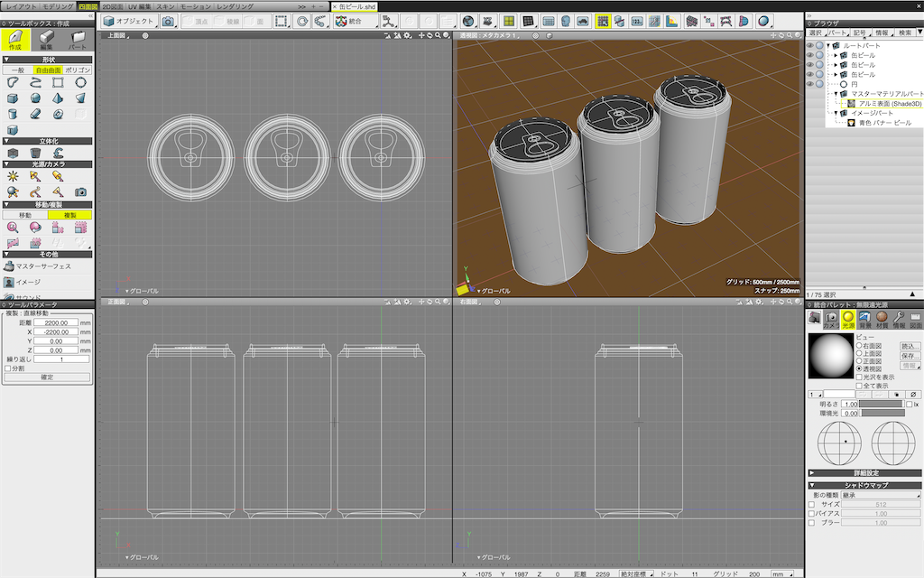Screen dimensions: 924x578
Task: Pick the sphere primitive tool
Action: tap(35, 98)
